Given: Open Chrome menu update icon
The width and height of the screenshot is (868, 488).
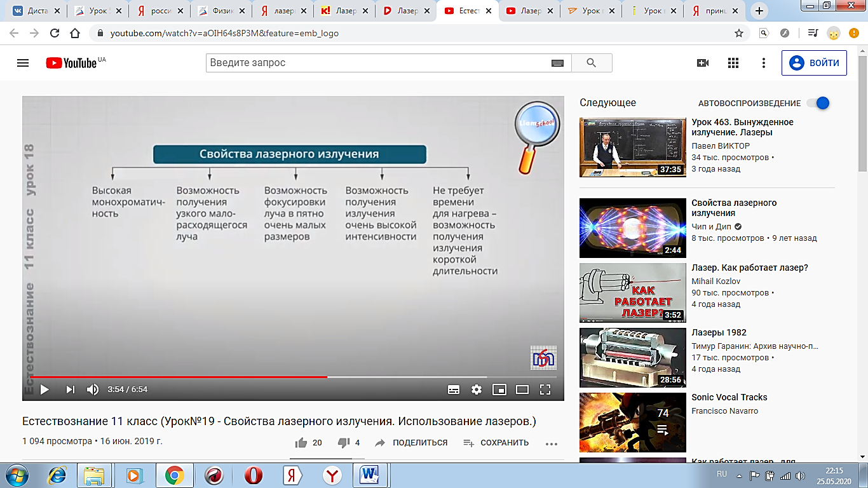Looking at the screenshot, I should (855, 33).
